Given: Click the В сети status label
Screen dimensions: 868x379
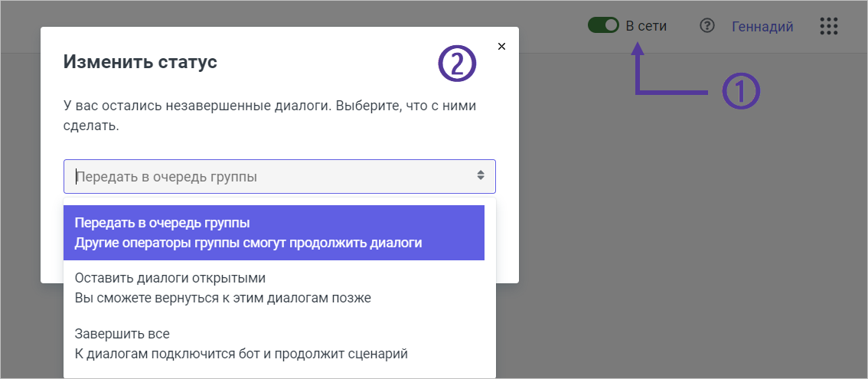Looking at the screenshot, I should (646, 26).
